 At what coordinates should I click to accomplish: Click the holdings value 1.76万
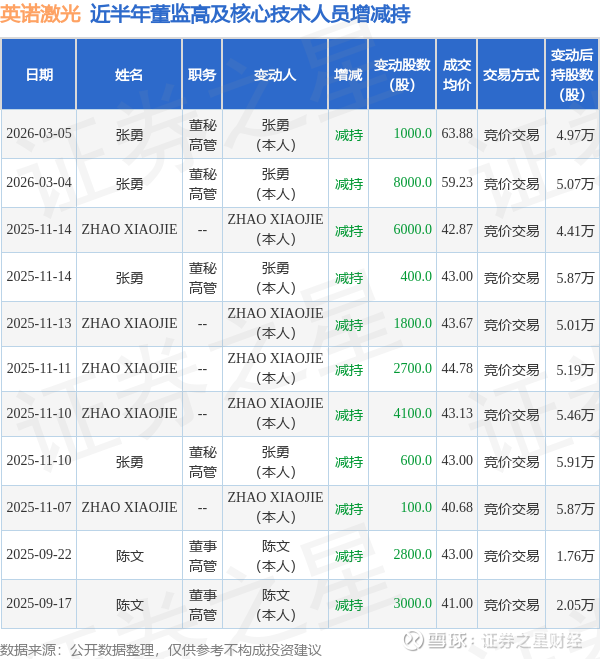click(x=575, y=556)
